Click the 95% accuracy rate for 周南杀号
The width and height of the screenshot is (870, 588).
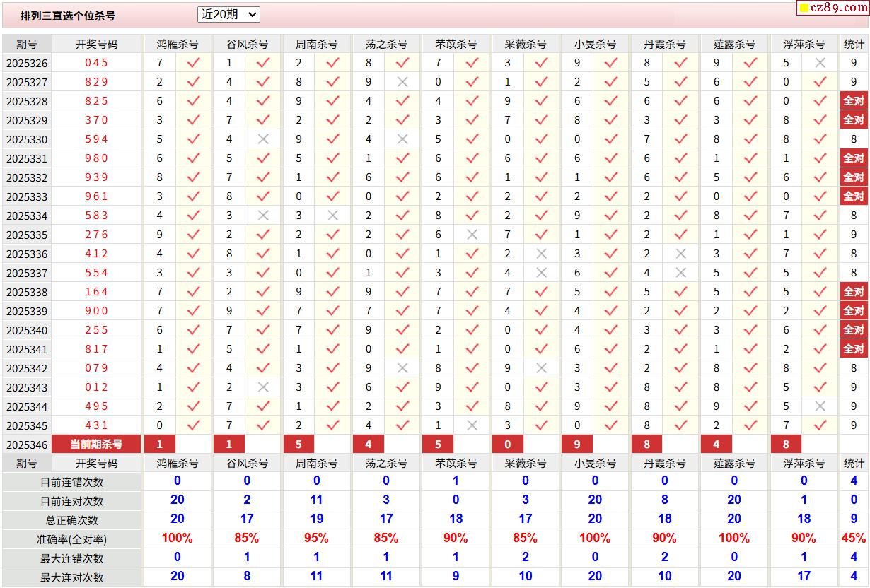coord(316,539)
